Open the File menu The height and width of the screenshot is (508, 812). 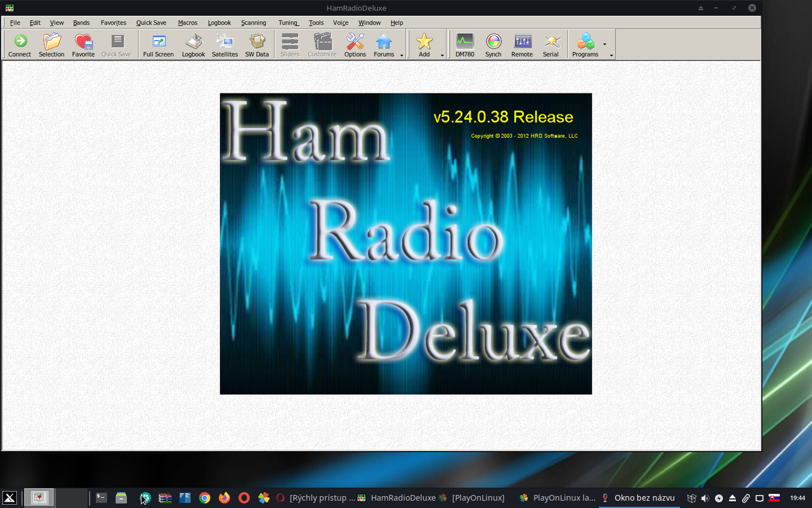(15, 23)
